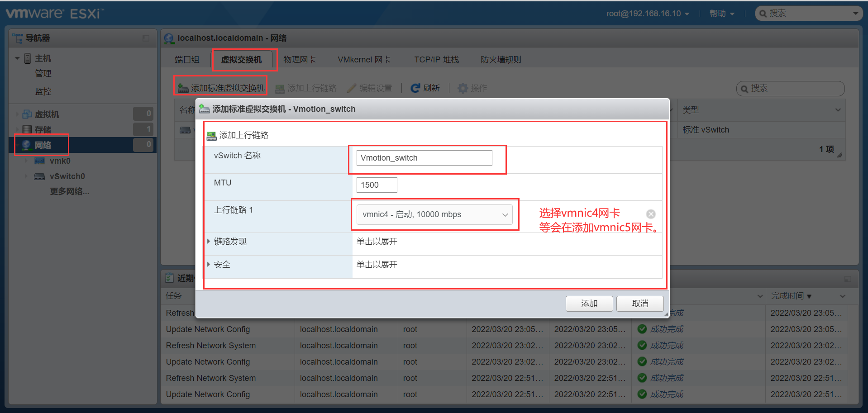Click the 存储 icon in the navigator
Screen dimensions: 868x413
[27, 129]
